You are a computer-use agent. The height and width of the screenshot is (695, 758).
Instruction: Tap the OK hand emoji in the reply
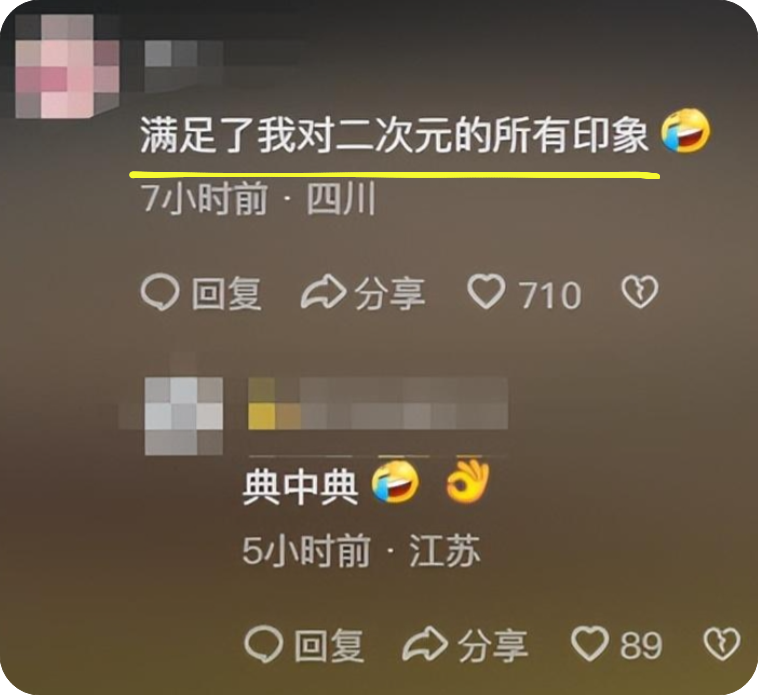point(467,480)
